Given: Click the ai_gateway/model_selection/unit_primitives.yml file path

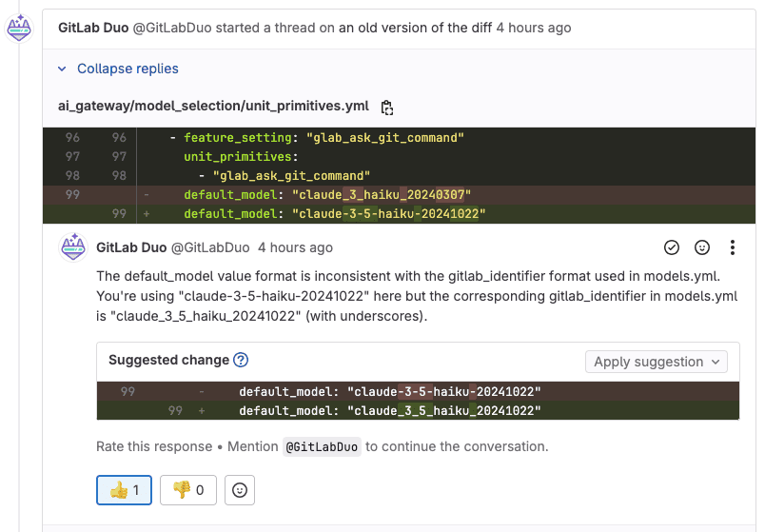Looking at the screenshot, I should pyautogui.click(x=213, y=106).
